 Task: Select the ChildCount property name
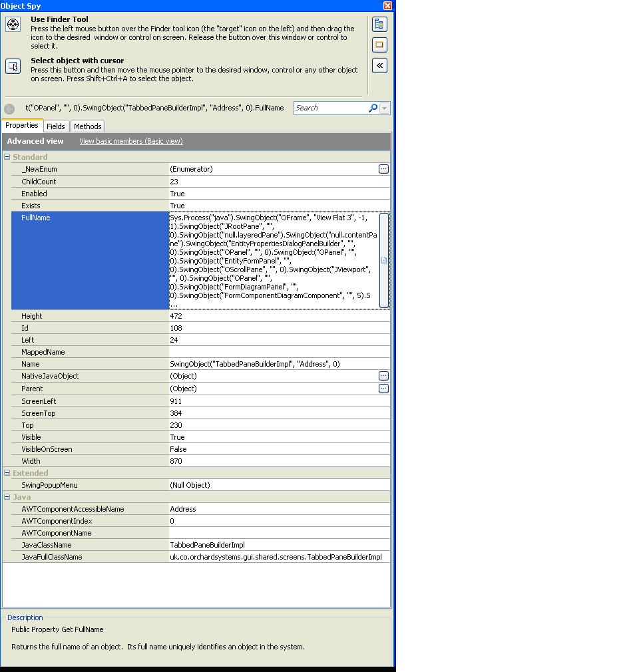39,181
